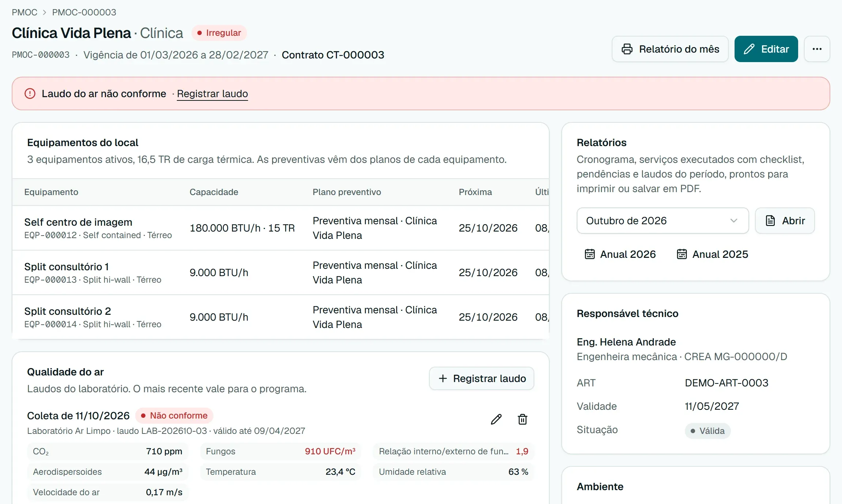
Task: Click the DEMO-ART-0003 ART value
Action: 727,383
